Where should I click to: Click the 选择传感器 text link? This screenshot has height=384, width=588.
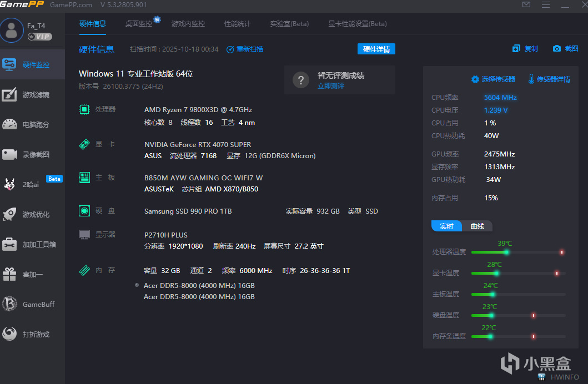click(499, 79)
